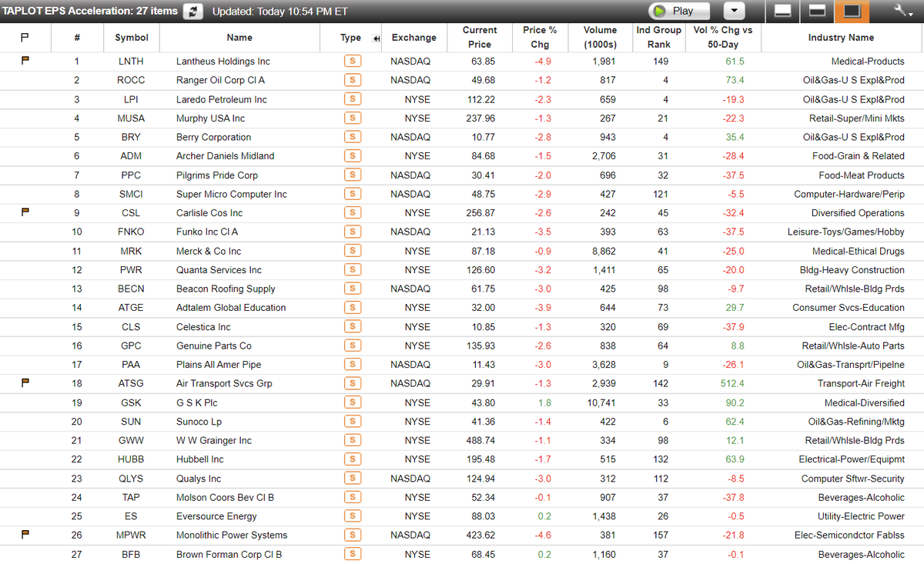Click the S type icon for GWW
Image resolution: width=924 pixels, height=564 pixels.
coord(353,440)
